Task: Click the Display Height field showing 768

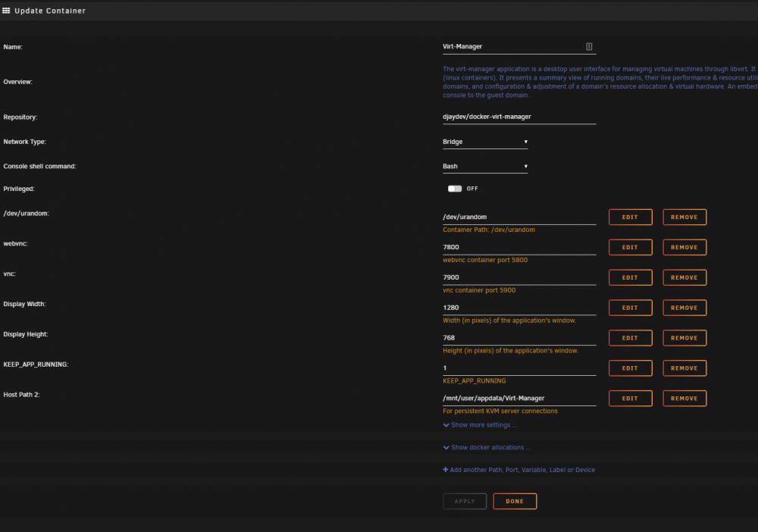Action: [519, 338]
